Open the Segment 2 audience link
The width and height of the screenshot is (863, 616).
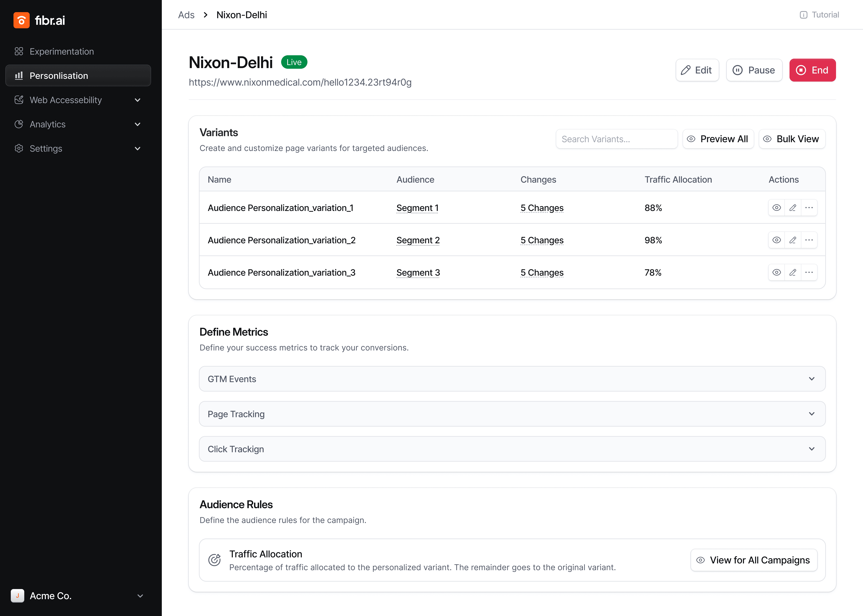(418, 240)
